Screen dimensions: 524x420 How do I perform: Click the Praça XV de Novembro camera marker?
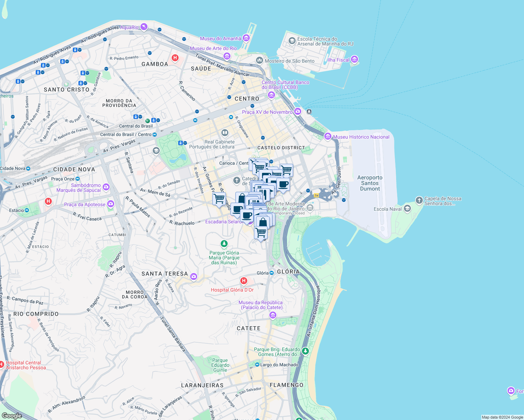point(297,112)
